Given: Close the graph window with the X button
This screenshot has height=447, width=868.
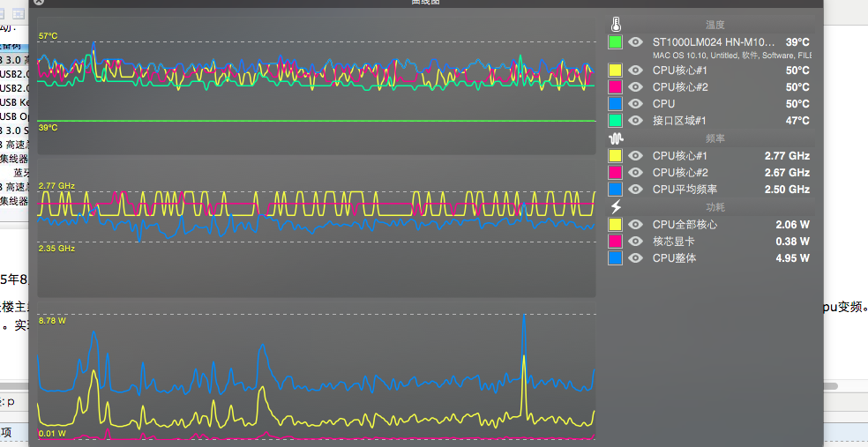Looking at the screenshot, I should tap(38, 2).
